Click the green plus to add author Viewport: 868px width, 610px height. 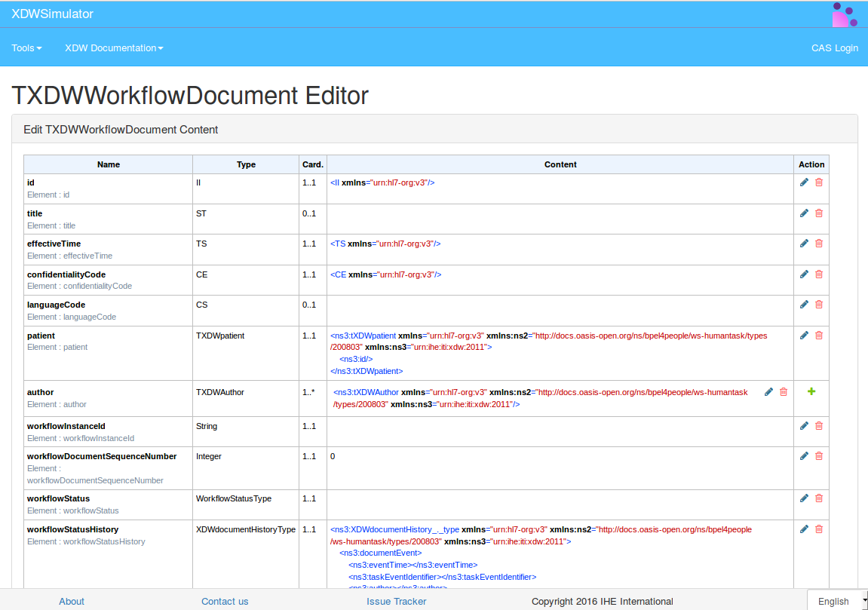[811, 391]
